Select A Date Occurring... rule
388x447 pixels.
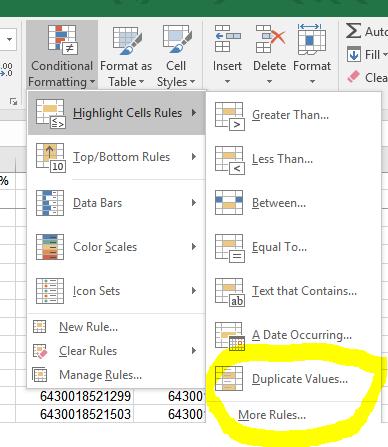tap(293, 335)
